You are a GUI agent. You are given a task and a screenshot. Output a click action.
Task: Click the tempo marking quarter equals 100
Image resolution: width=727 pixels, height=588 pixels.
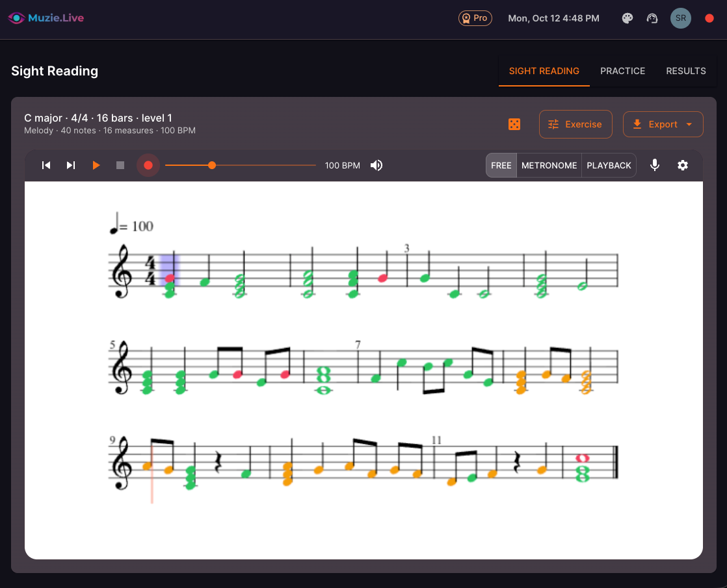click(131, 224)
